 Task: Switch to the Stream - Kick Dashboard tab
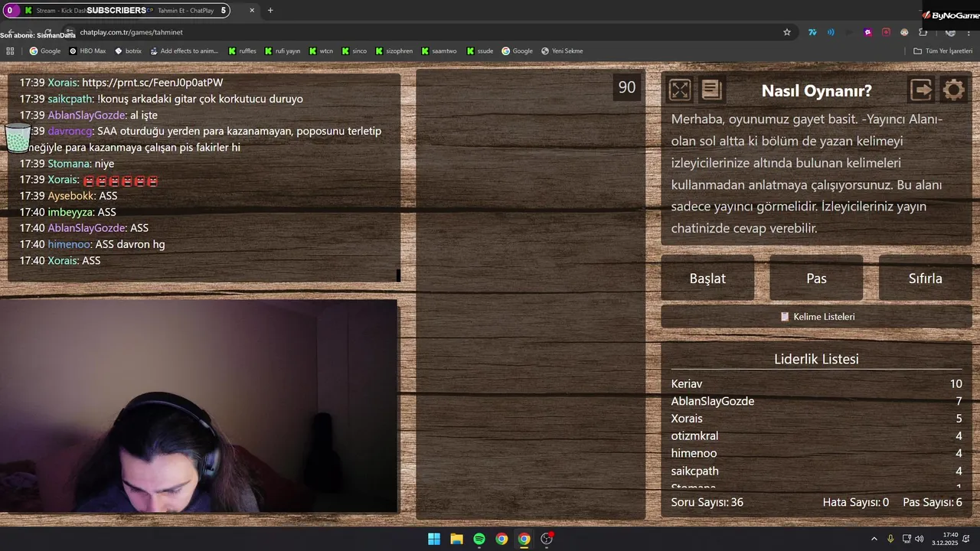tap(61, 11)
